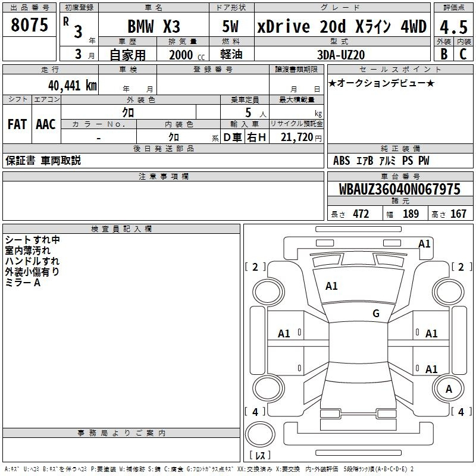Select inspector note ミラーA
The width and height of the screenshot is (476, 476).
point(23,283)
